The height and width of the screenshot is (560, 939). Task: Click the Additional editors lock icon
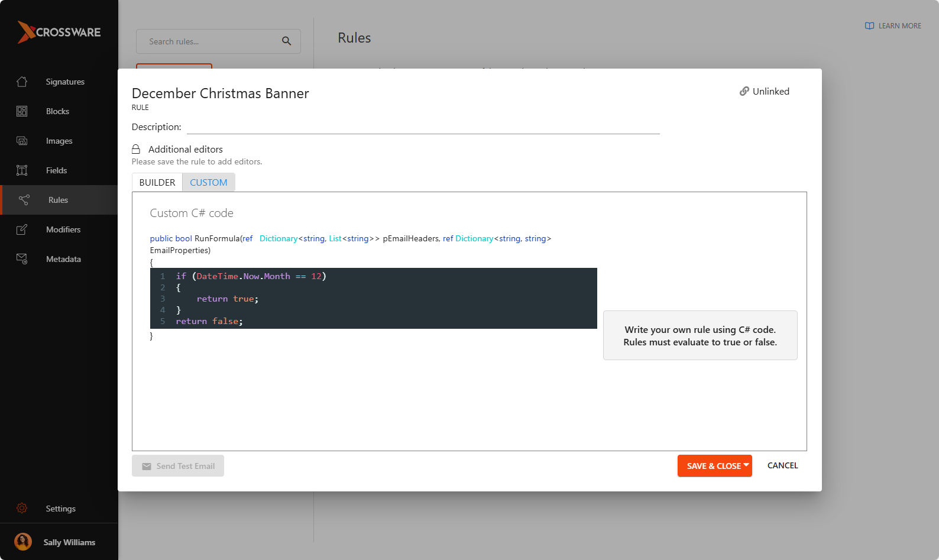pyautogui.click(x=136, y=150)
